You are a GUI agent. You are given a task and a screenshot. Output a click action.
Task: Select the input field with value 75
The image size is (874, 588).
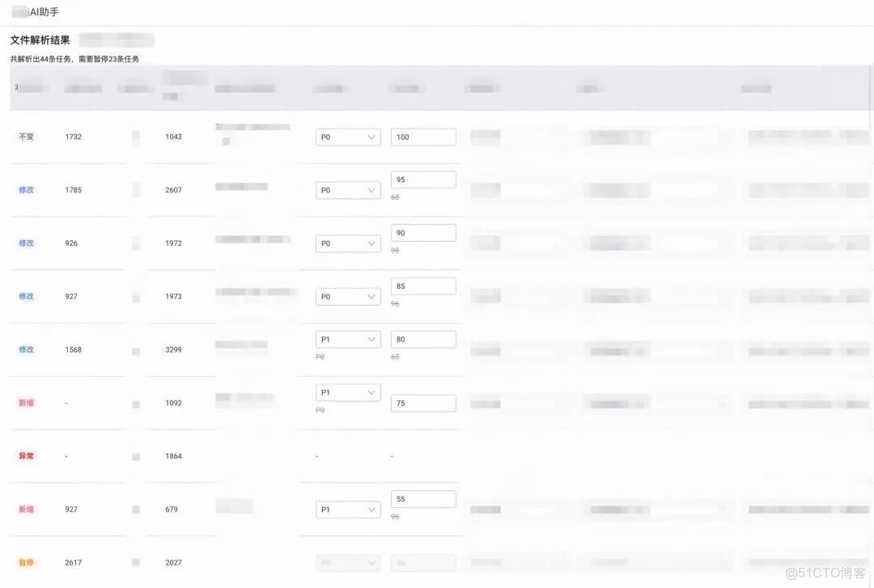coord(423,403)
